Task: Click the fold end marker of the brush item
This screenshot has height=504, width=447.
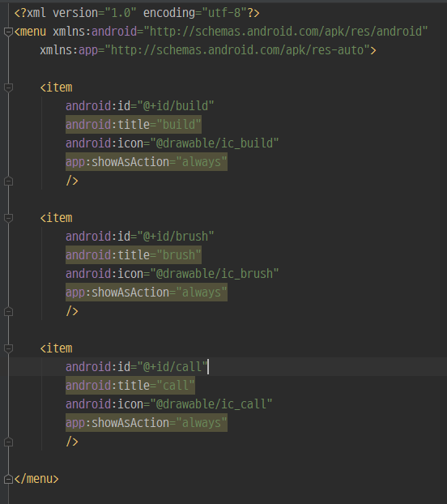Action: (8, 312)
